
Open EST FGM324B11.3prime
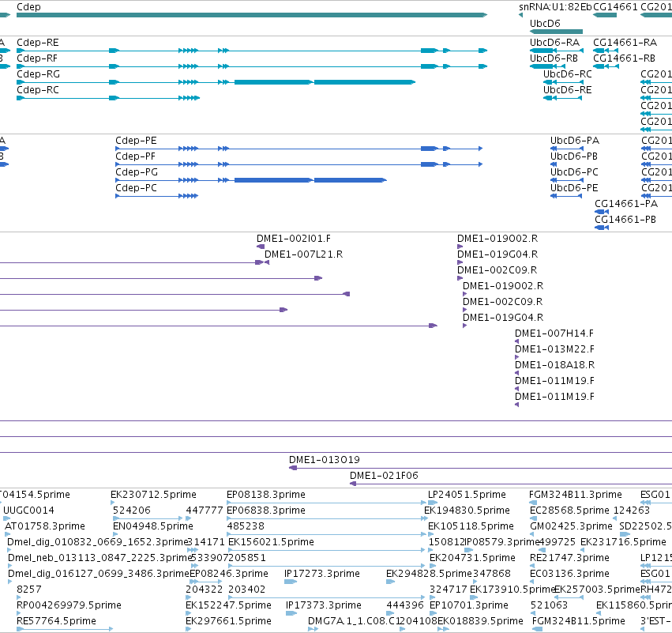click(x=576, y=495)
